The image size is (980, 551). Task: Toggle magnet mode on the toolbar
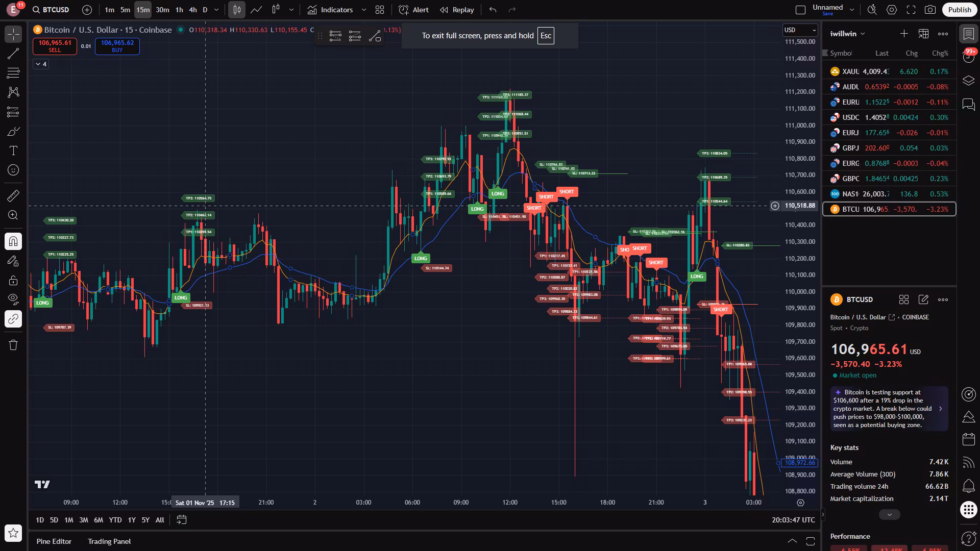[x=13, y=241]
